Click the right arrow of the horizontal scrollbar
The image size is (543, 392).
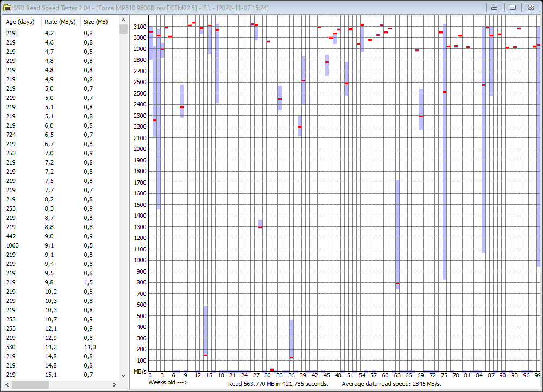(113, 385)
